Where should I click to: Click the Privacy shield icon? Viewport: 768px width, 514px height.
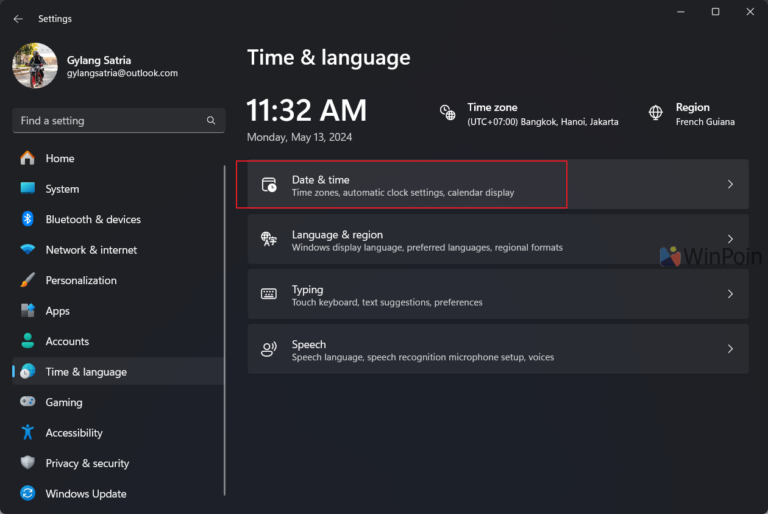point(27,463)
